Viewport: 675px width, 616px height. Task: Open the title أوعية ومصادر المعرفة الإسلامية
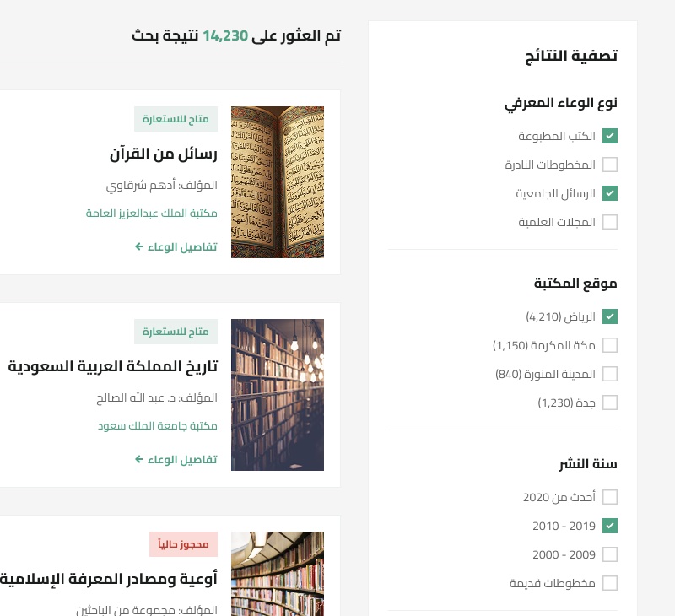coord(109,579)
